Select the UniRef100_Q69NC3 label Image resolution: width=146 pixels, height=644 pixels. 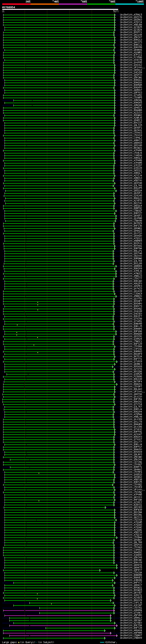(131, 364)
